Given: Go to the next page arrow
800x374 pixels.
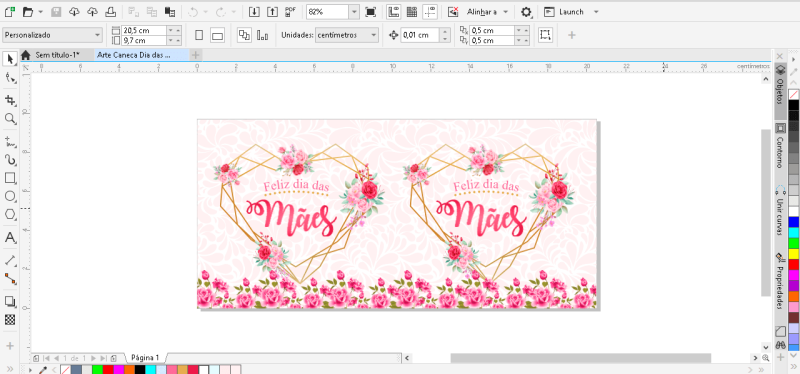Looking at the screenshot, I should (94, 358).
